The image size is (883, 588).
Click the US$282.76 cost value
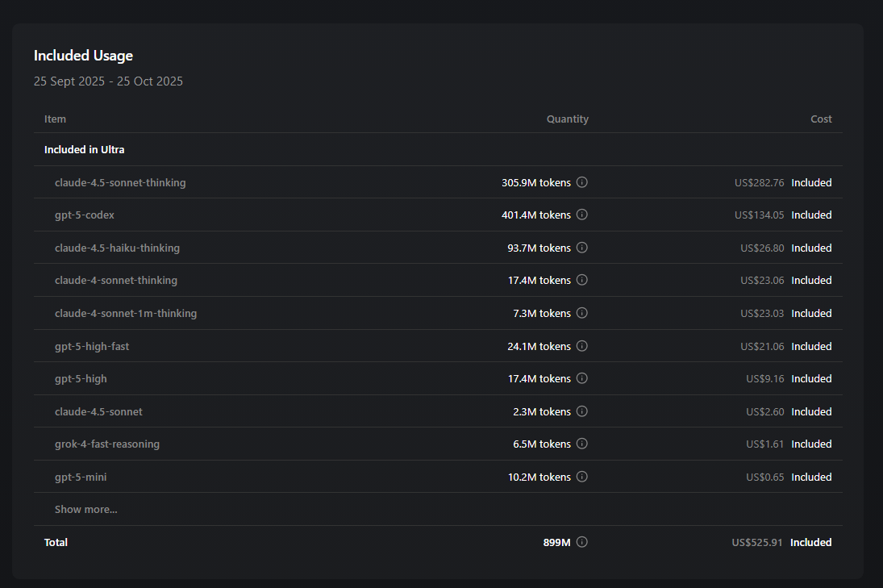pos(759,182)
